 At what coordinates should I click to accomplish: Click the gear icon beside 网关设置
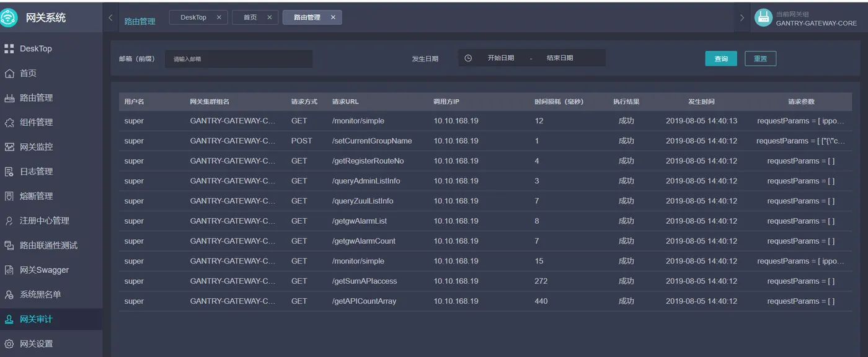coord(9,344)
